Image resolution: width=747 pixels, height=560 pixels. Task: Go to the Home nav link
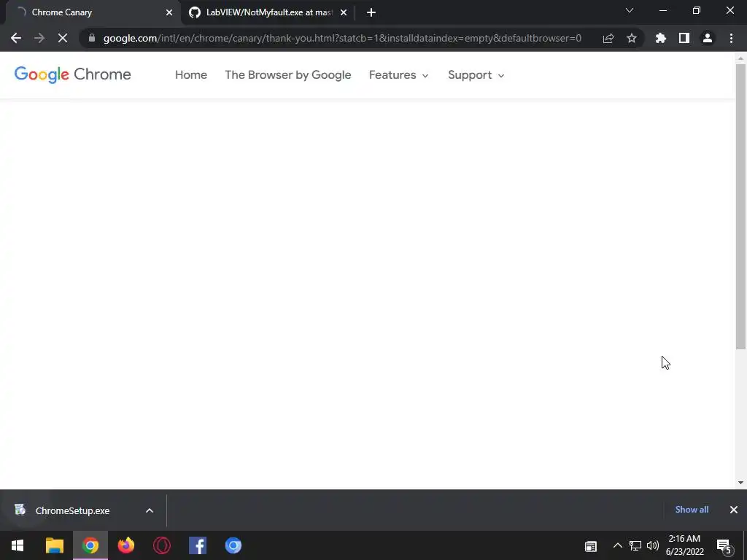[x=191, y=75]
